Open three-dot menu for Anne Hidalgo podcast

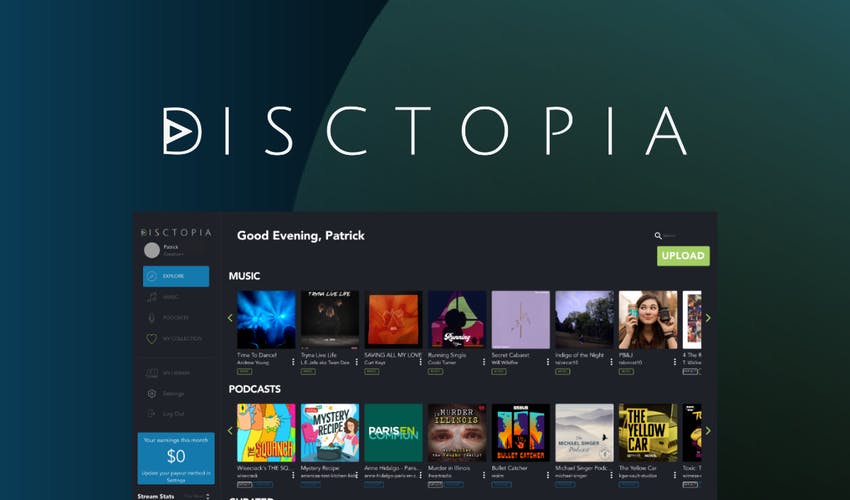(x=420, y=475)
